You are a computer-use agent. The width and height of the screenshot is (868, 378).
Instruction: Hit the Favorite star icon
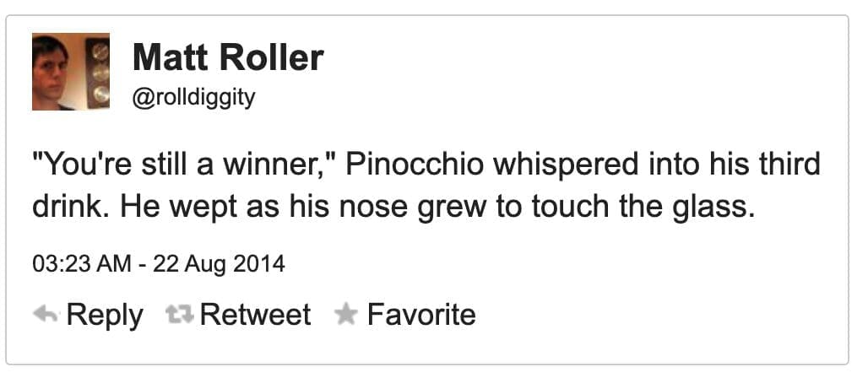pyautogui.click(x=344, y=315)
